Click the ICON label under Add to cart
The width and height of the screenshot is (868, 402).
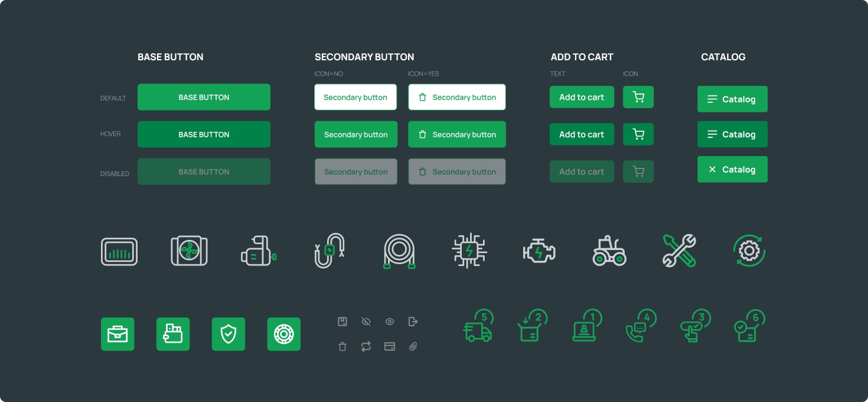[x=631, y=74]
